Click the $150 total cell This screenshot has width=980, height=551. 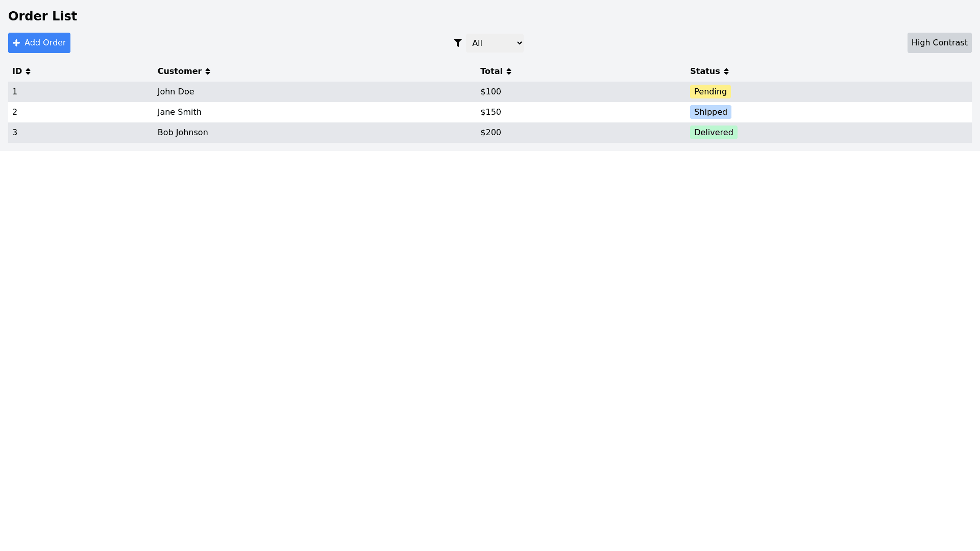[x=491, y=112]
